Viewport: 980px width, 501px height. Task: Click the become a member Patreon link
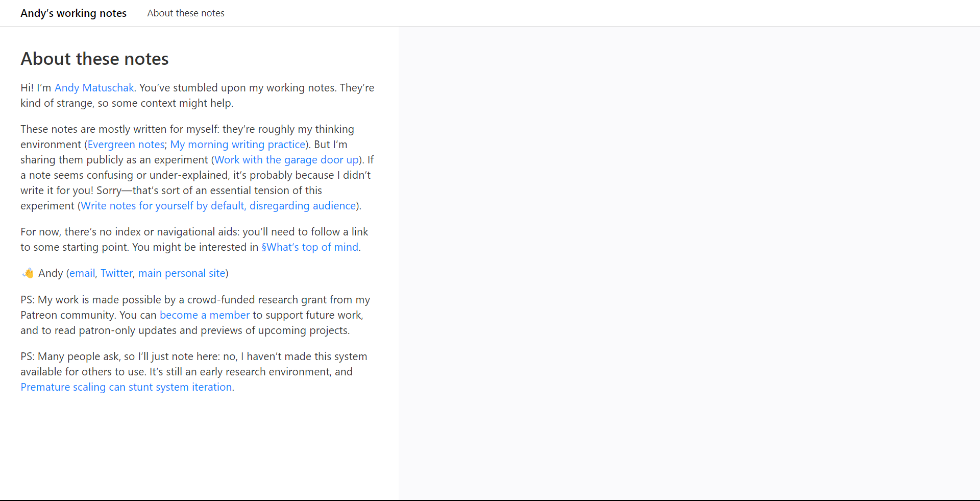click(x=205, y=315)
